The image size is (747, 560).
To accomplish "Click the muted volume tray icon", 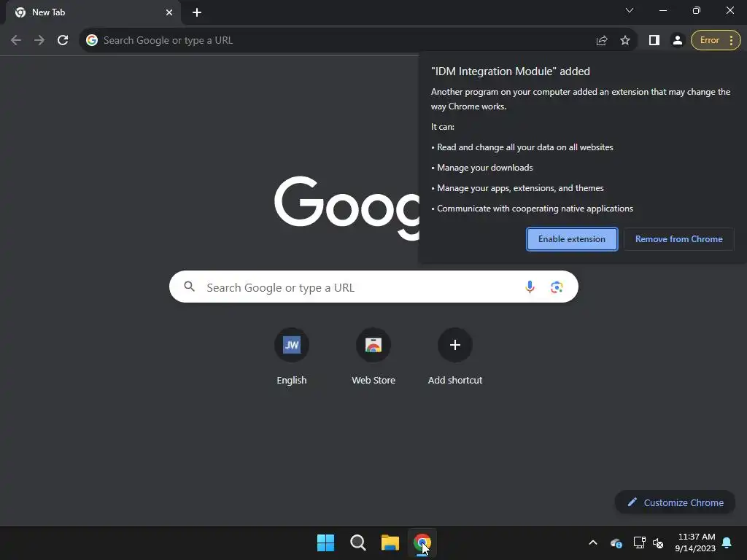I will point(658,542).
